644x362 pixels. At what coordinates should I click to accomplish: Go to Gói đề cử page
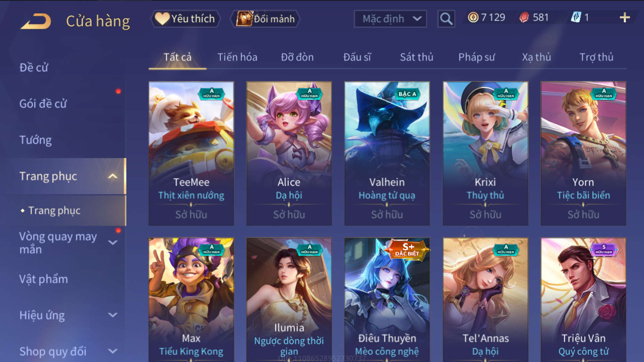43,104
